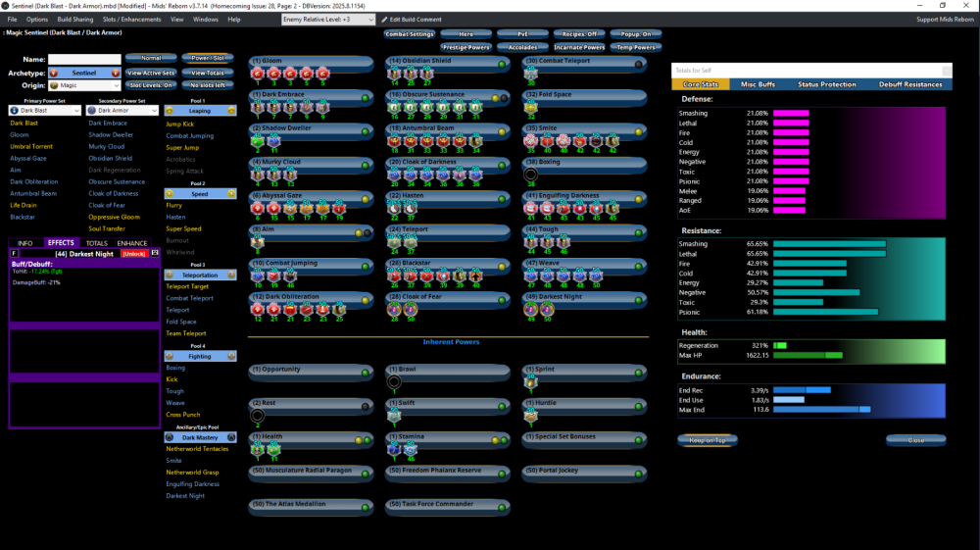Screen dimensions: 980x550
Task: Open the Slots / Enhancements menu
Action: coord(131,20)
